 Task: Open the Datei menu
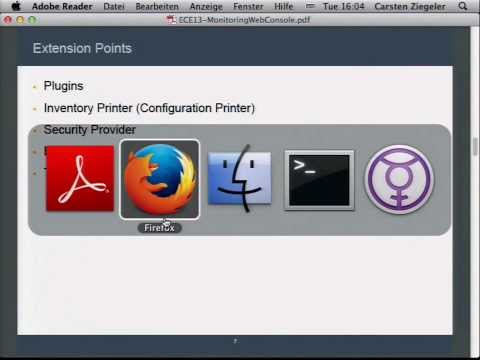(114, 6)
